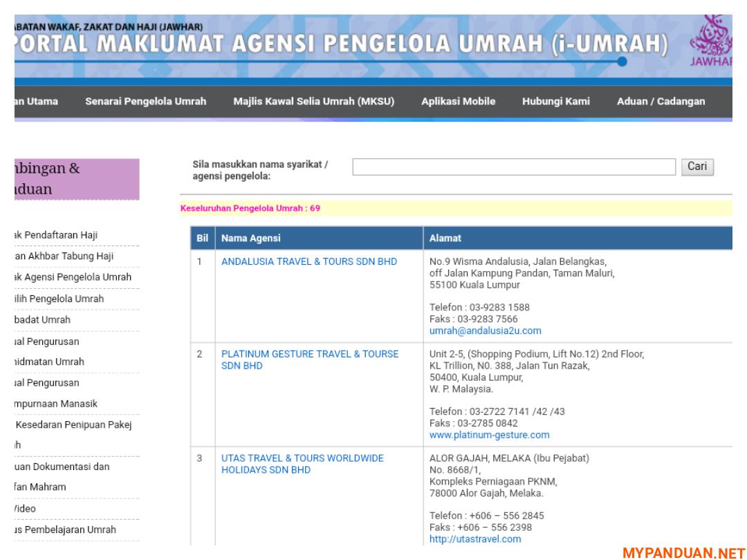Open the http://utastravel.com link
Screen dimensions: 747x560
point(475,539)
